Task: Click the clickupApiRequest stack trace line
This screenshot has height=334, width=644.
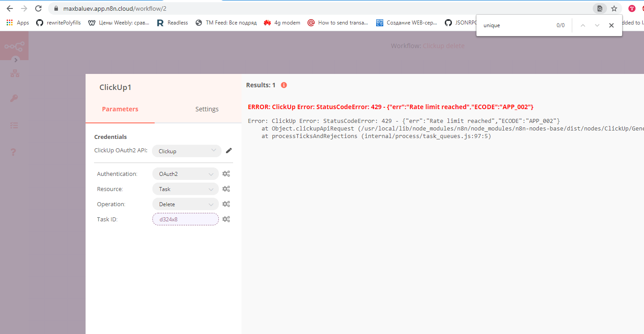Action: [x=452, y=128]
